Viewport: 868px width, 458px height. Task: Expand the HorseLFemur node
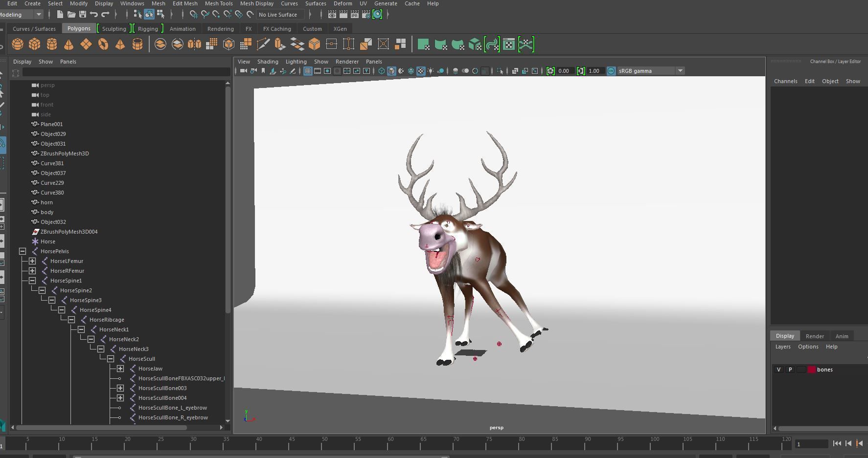[32, 261]
